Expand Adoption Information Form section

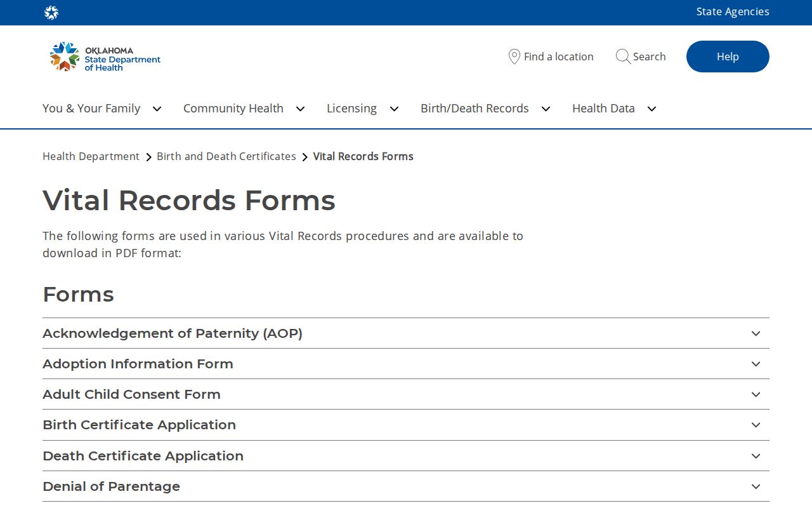pos(406,364)
